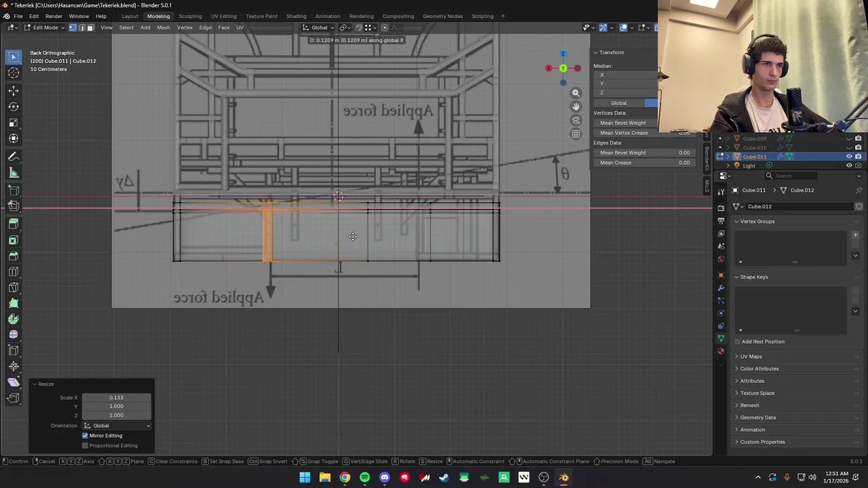Switch to the Sculpting workspace tab
The image size is (868, 488).
click(190, 16)
